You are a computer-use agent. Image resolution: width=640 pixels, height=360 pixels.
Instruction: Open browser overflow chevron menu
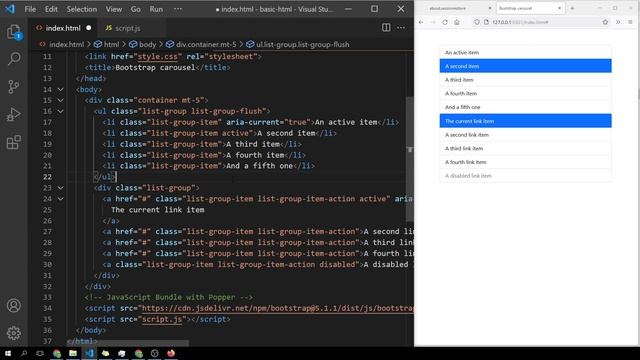point(618,22)
